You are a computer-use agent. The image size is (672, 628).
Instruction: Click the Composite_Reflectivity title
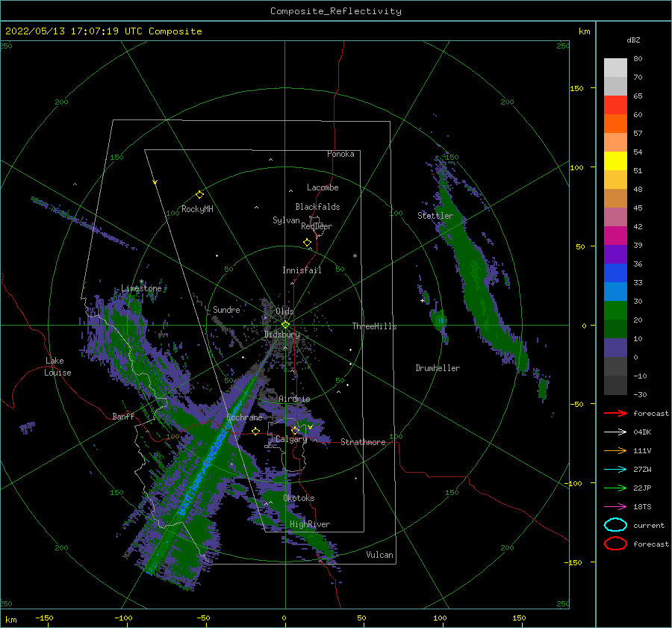click(336, 11)
